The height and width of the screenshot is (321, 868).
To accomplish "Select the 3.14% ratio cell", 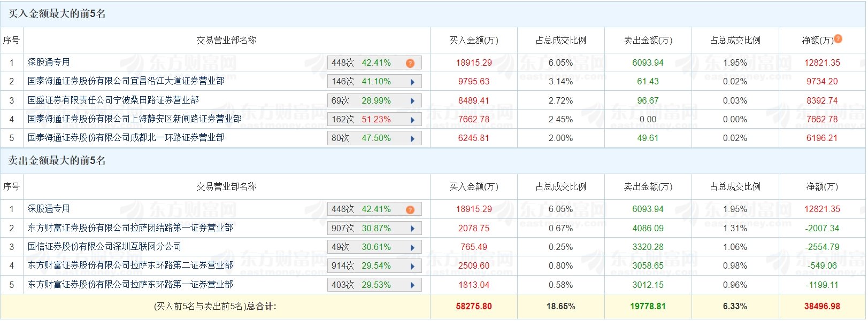I will click(560, 82).
